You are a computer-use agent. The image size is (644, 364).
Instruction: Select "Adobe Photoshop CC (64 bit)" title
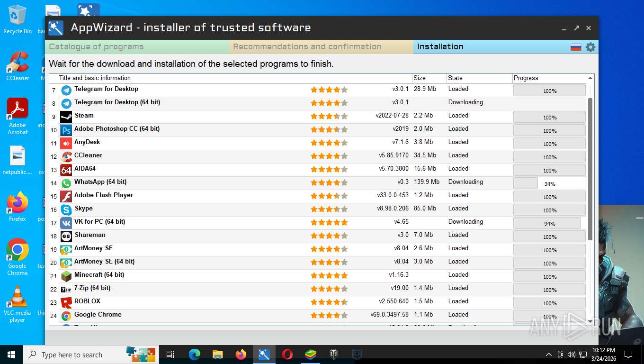coord(117,129)
